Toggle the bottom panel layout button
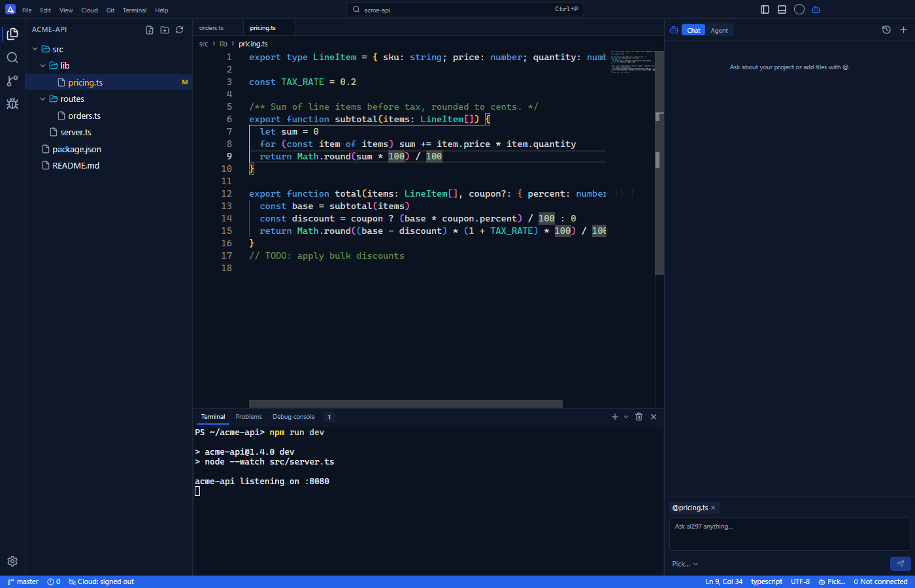 (x=782, y=9)
